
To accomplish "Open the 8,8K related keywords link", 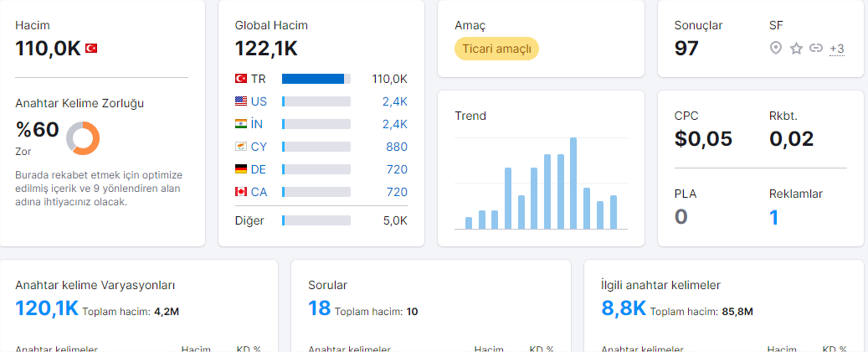I will 624,308.
